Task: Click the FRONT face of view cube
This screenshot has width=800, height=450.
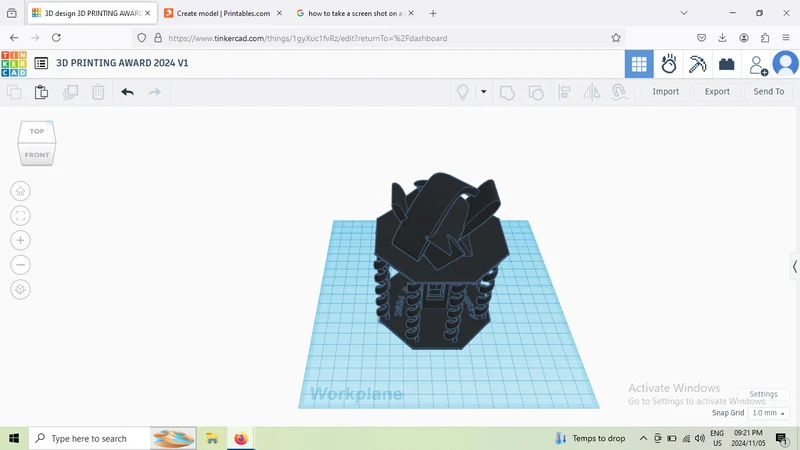Action: click(x=37, y=155)
